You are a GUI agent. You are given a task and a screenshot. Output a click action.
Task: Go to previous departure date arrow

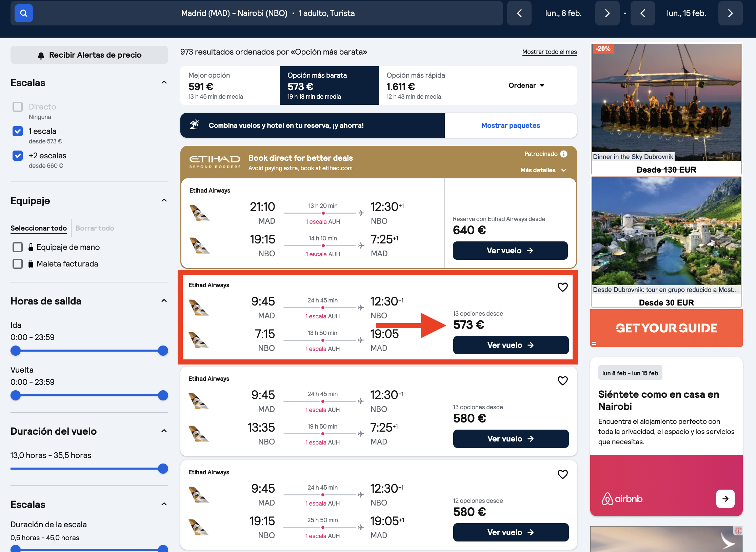click(519, 13)
